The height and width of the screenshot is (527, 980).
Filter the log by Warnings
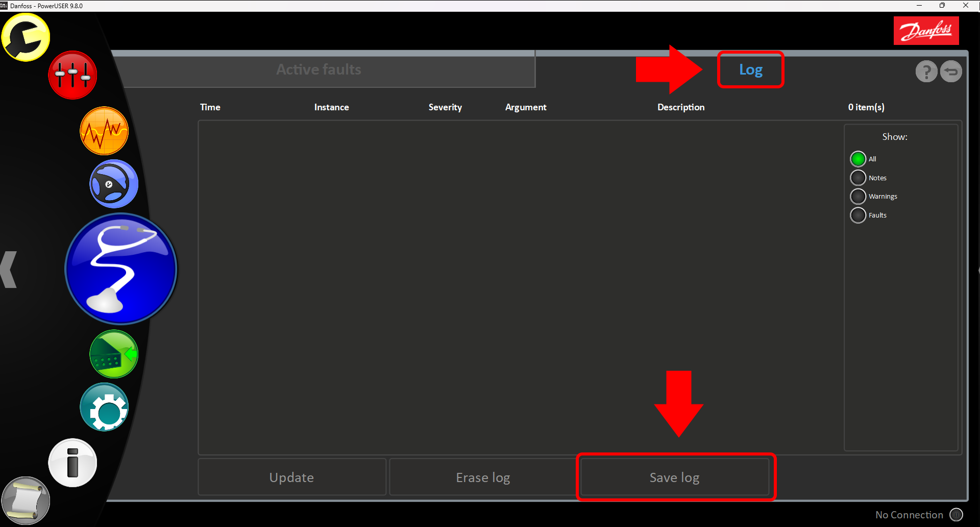[858, 197]
